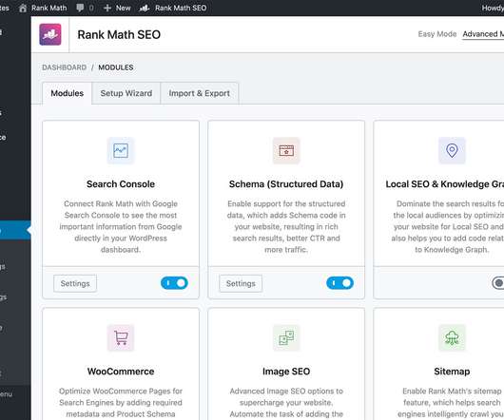Screen dimensions: 504x420
Task: Turn off the Schema module toggle
Action: [339, 283]
